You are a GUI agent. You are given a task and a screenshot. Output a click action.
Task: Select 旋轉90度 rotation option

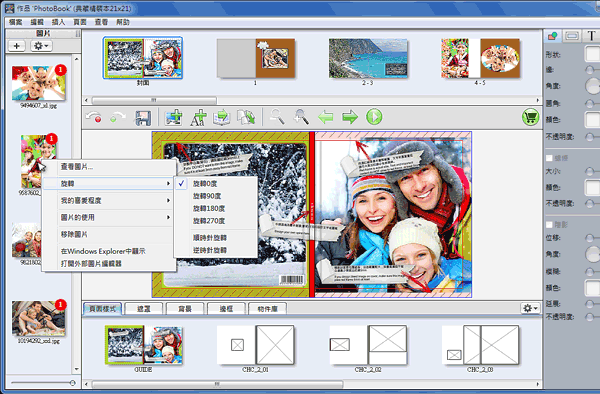[x=215, y=196]
